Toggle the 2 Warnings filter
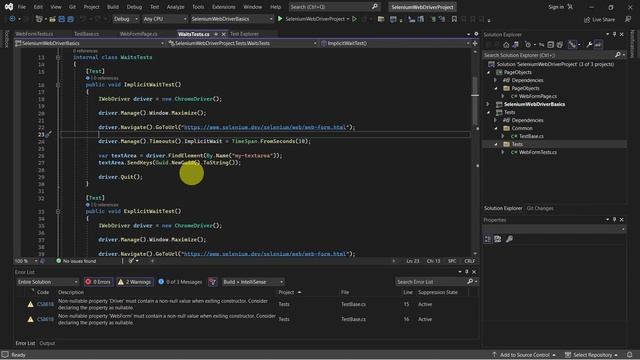 (134, 282)
